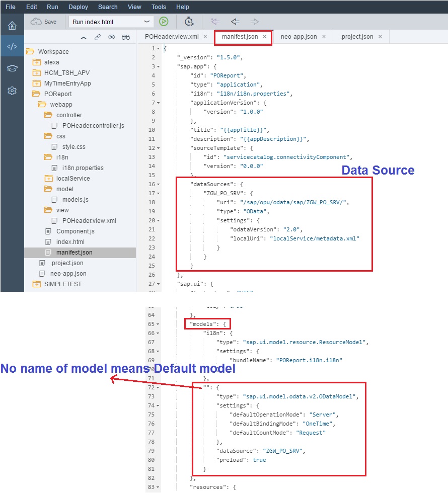Collapse the css folder
This screenshot has height=495, width=448.
[48, 136]
